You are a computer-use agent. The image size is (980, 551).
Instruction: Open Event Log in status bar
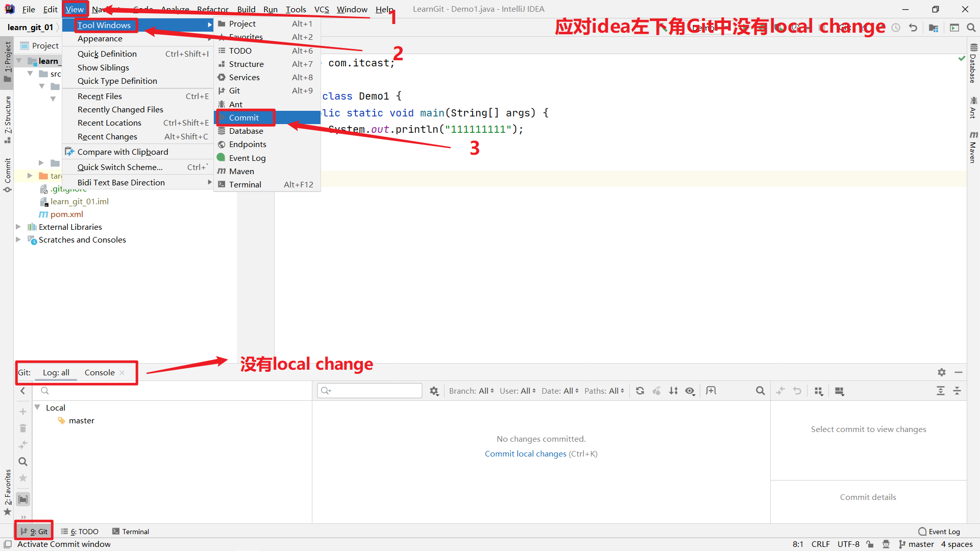coord(939,531)
